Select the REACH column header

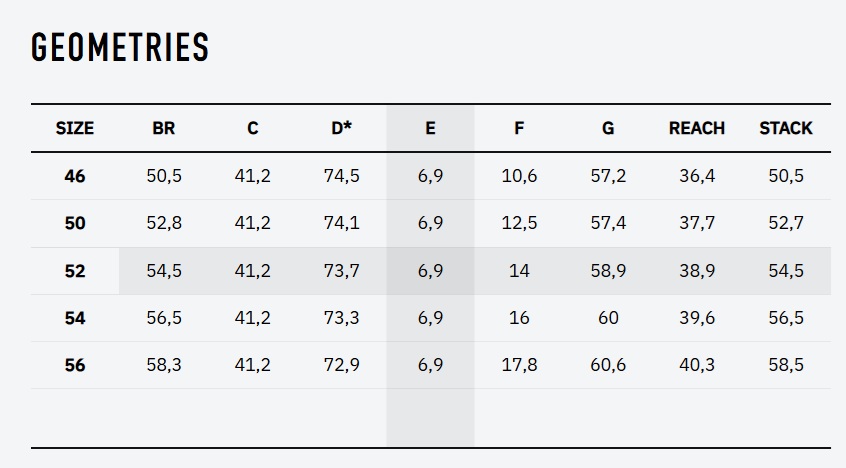click(x=697, y=128)
